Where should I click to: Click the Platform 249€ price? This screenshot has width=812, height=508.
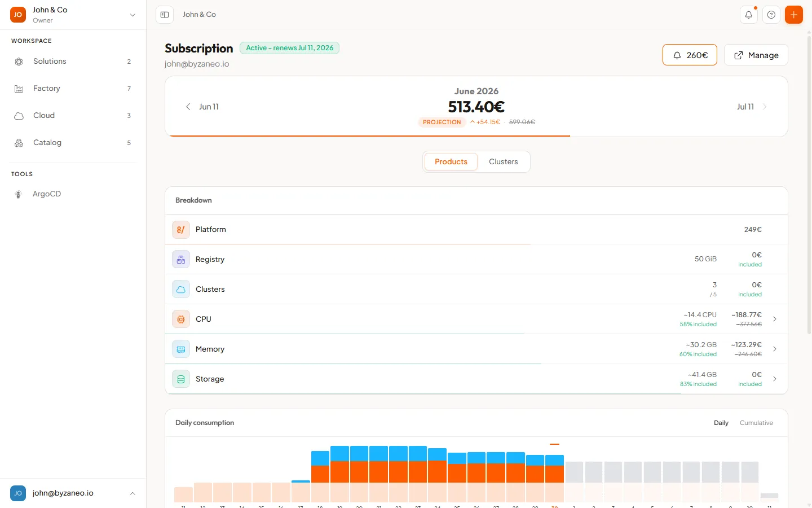(x=753, y=230)
